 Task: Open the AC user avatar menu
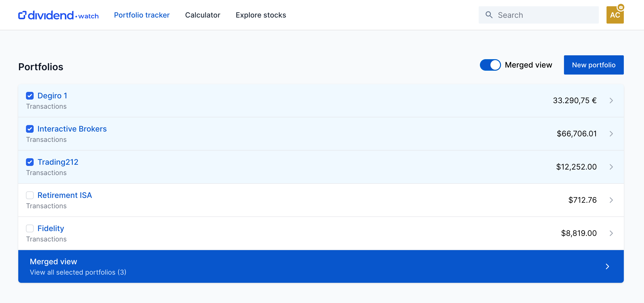coord(614,16)
